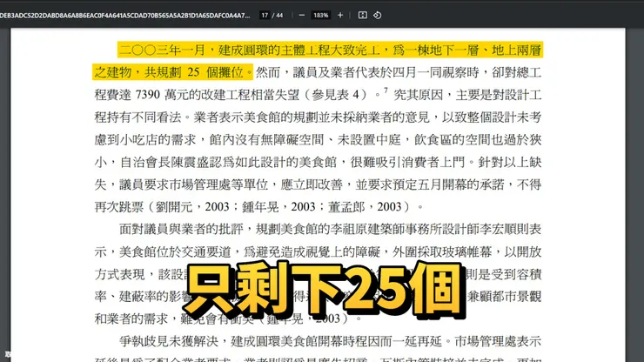This screenshot has width=644, height=362.
Task: Select the highlighted text '二〇〇三年一月'
Action: click(162, 50)
